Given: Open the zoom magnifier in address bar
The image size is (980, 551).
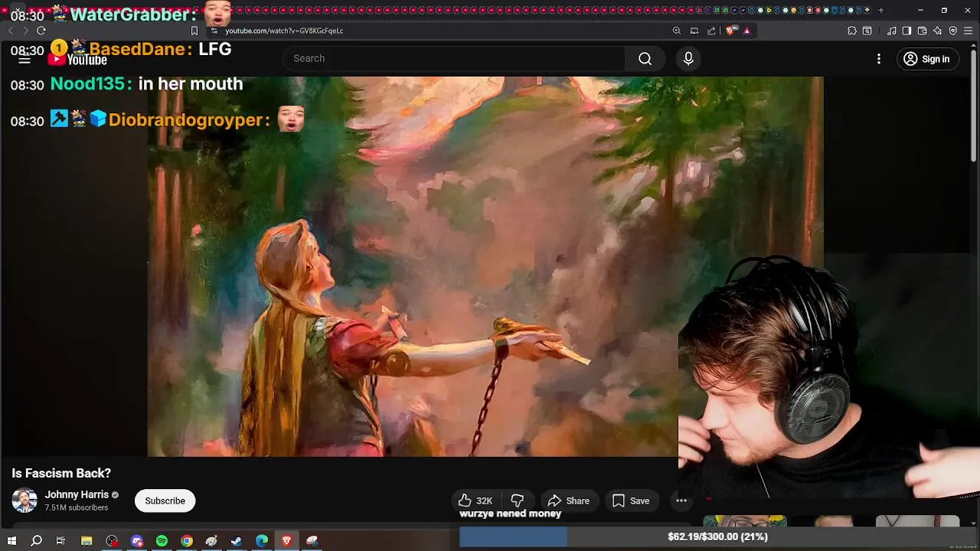Looking at the screenshot, I should [x=677, y=31].
